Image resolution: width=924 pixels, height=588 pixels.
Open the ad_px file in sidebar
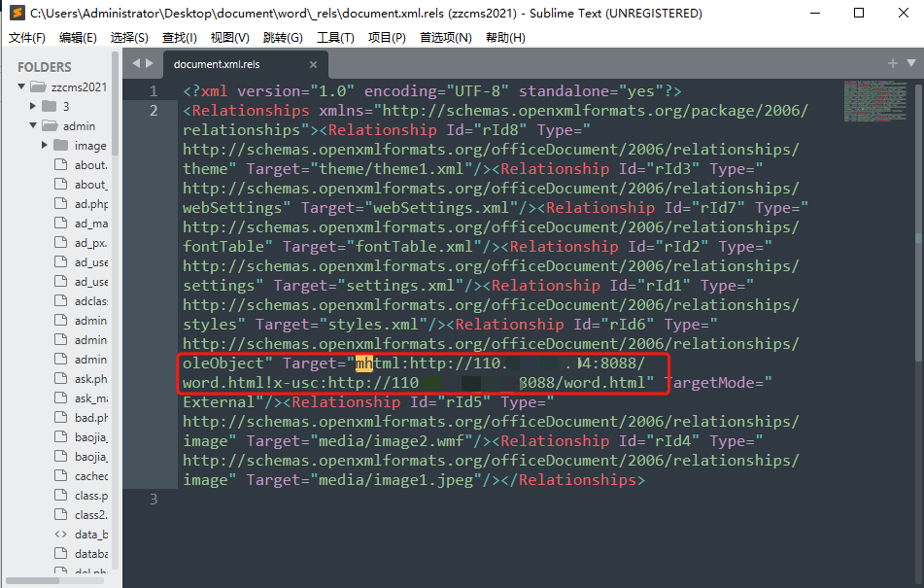coord(90,243)
